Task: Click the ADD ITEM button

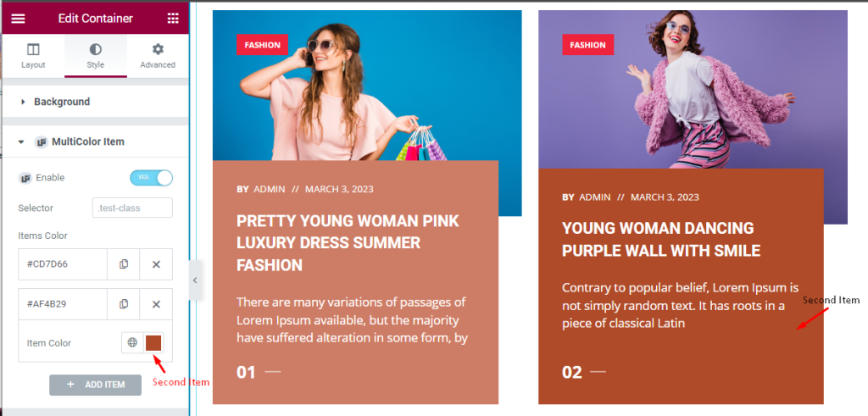Action: [95, 385]
